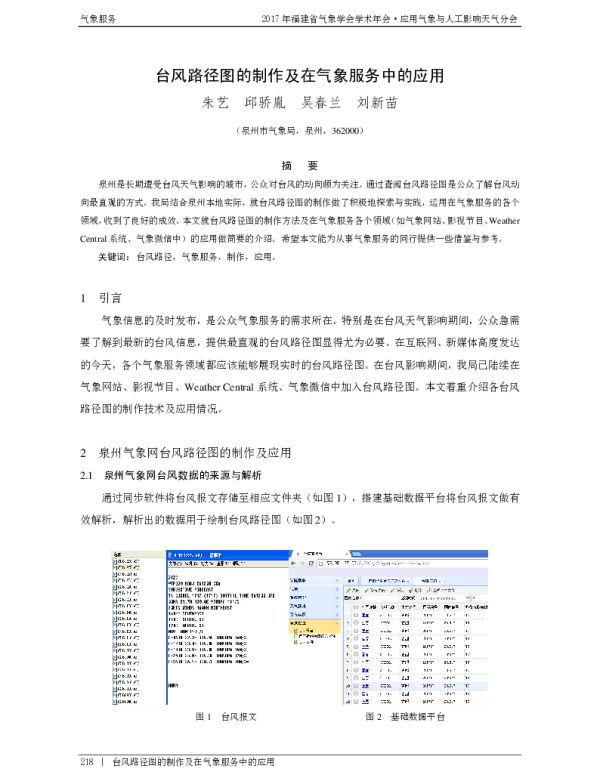This screenshot has height=768, width=600.
Task: Click the browser forward arrow button
Action: click(x=304, y=563)
